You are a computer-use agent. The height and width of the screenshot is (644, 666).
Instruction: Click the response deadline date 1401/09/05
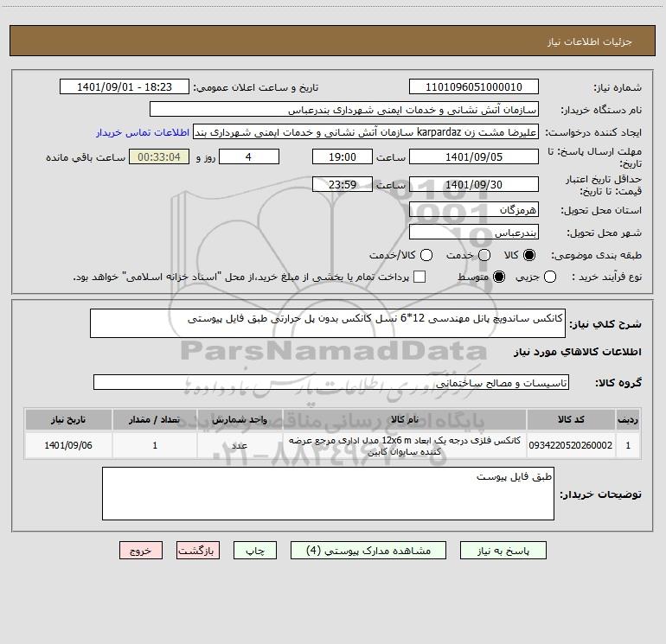pyautogui.click(x=474, y=156)
